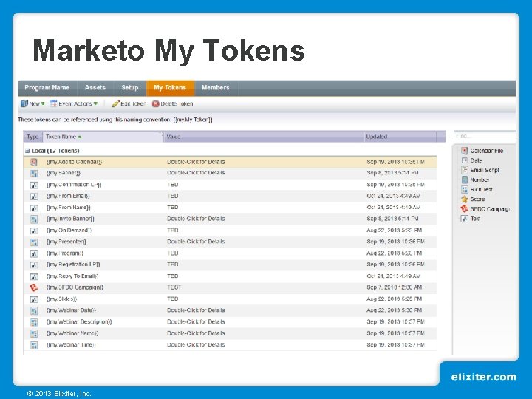Select the {{my.From Name}} token name
The width and height of the screenshot is (532, 399).
pyautogui.click(x=68, y=208)
